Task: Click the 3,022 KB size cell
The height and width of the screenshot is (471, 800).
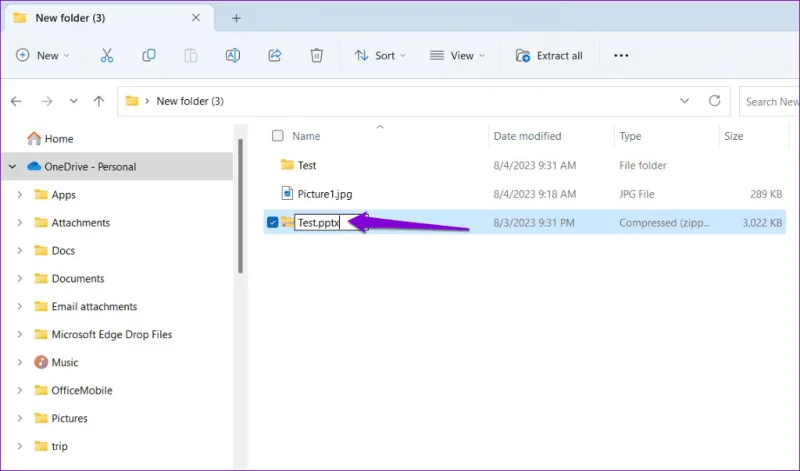Action: pos(762,222)
